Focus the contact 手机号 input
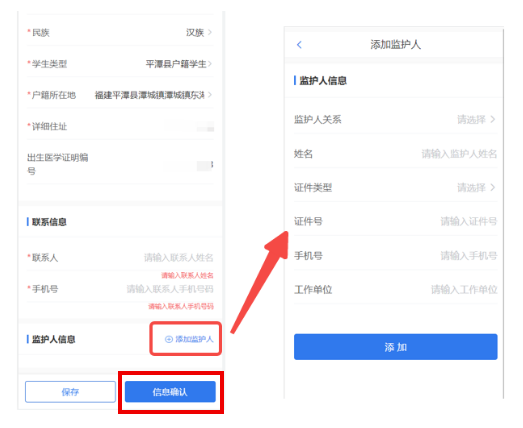523x428 pixels. coord(120,289)
